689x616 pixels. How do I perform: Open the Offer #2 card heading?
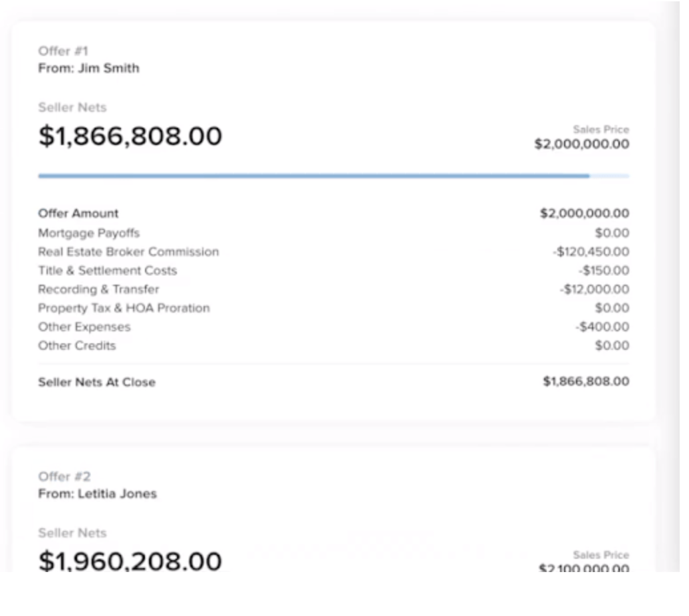(x=64, y=477)
